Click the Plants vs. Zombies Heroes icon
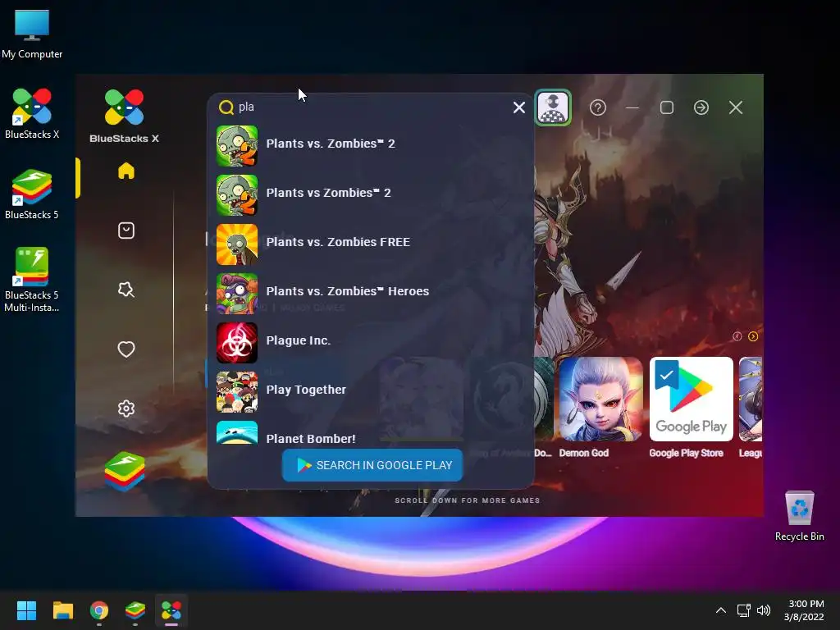 (237, 294)
